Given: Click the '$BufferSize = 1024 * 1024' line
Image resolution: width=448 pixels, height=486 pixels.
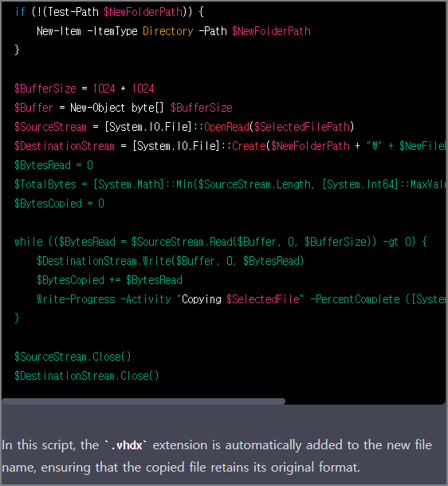Looking at the screenshot, I should point(84,89).
